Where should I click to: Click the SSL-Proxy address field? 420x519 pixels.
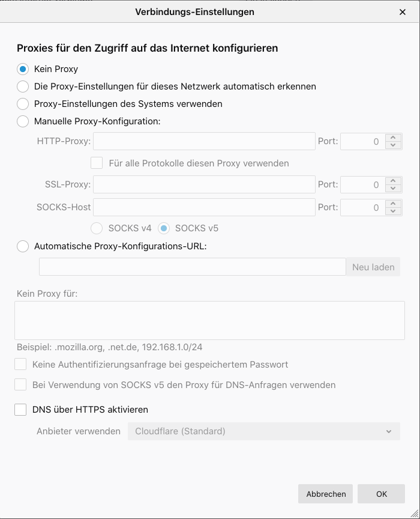204,184
